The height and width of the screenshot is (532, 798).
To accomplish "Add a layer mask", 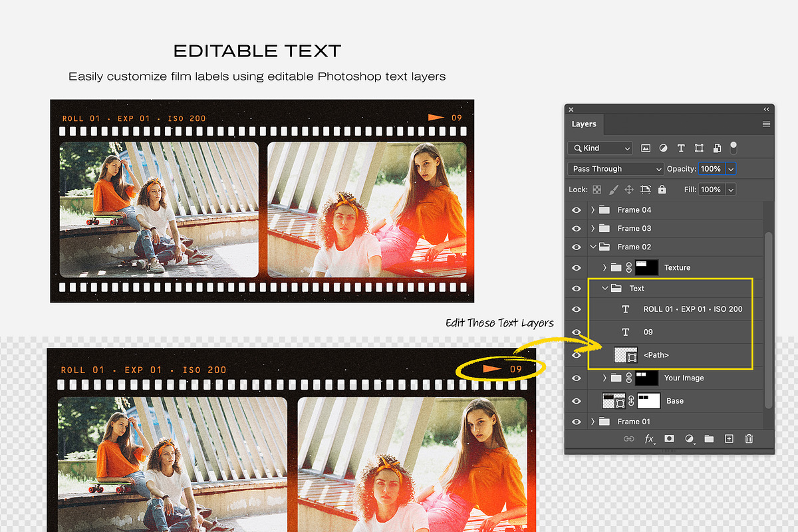I will [669, 439].
